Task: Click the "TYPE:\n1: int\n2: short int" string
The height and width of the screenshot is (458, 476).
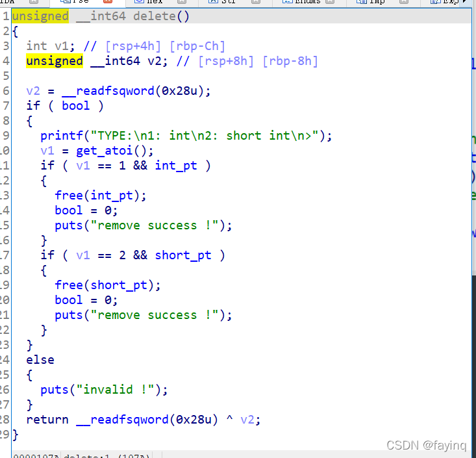Action: click(x=205, y=136)
